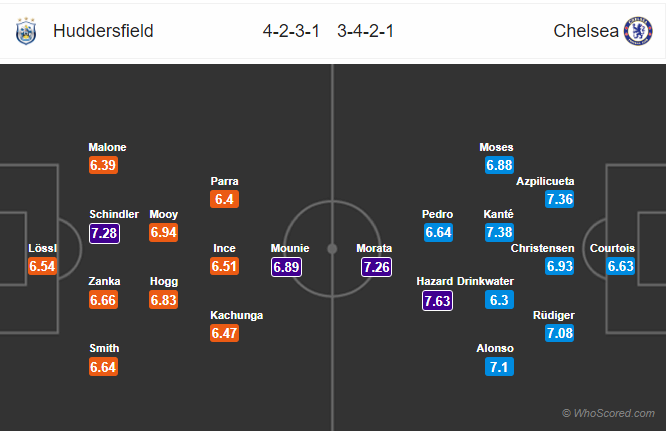
Task: Click Mounie's 6.89 rating badge
Action: pos(286,267)
